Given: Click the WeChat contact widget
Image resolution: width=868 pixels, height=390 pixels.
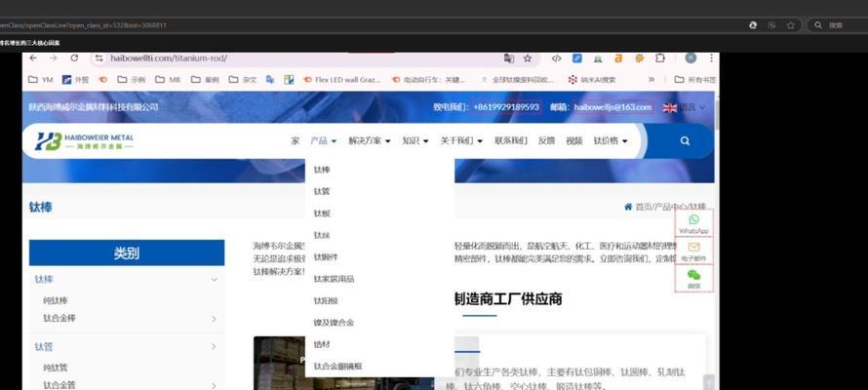Looking at the screenshot, I should pyautogui.click(x=693, y=279).
